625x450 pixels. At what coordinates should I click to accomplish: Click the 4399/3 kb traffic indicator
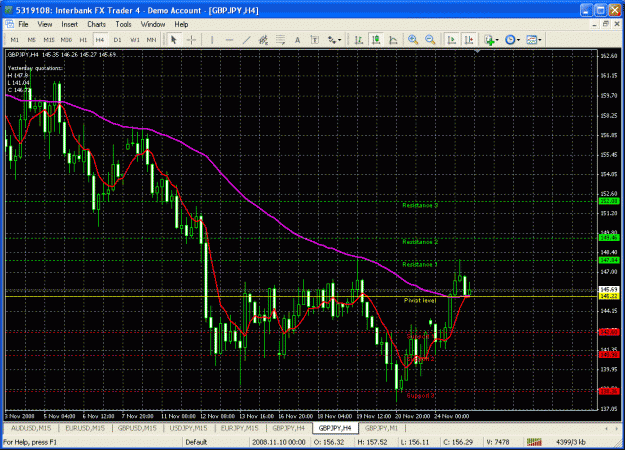570,442
